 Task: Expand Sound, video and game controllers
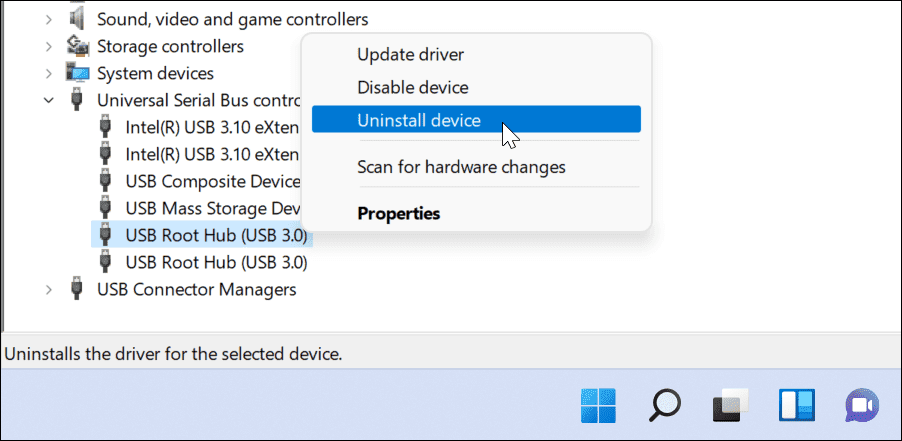pos(49,19)
